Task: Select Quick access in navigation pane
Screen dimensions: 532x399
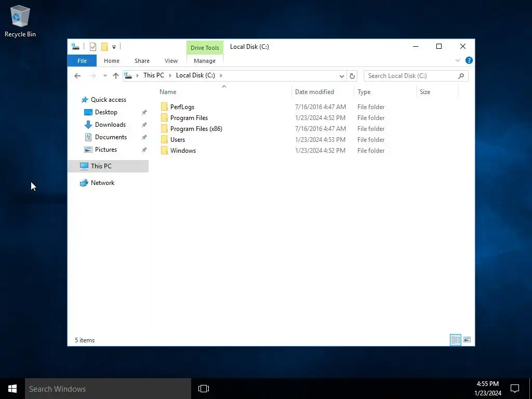Action: (108, 99)
